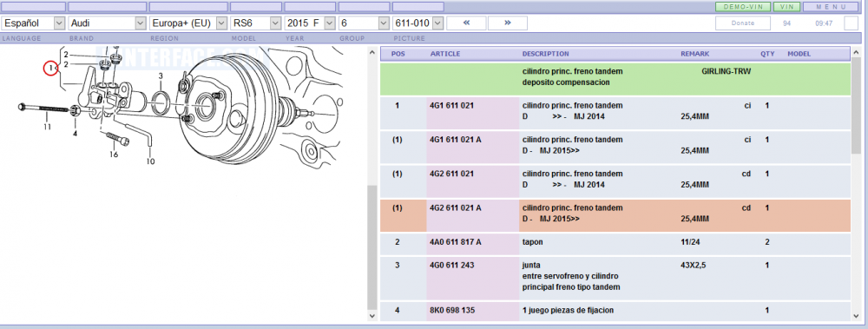Open the Language dropdown showing Español
The height and width of the screenshot is (329, 868).
point(34,23)
